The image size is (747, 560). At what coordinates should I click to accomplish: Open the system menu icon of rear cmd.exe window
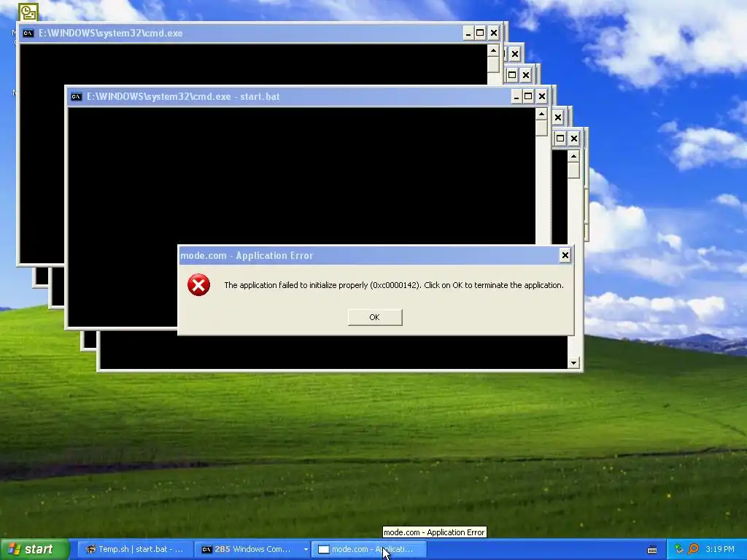28,34
